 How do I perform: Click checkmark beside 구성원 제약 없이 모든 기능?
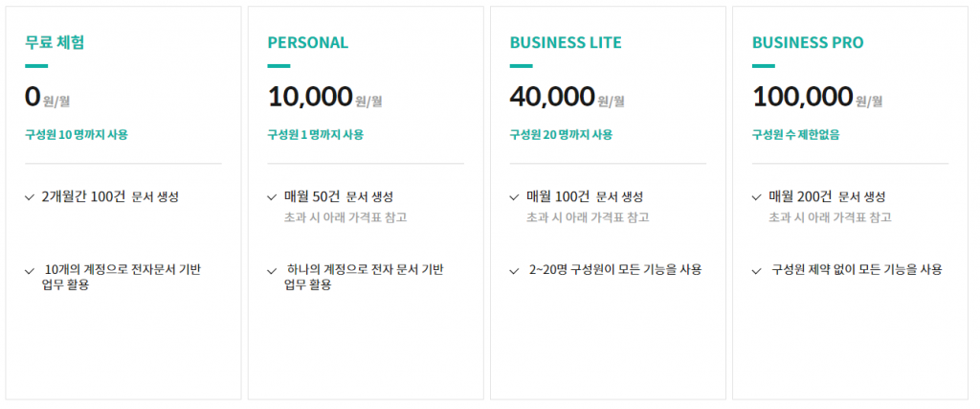click(756, 271)
